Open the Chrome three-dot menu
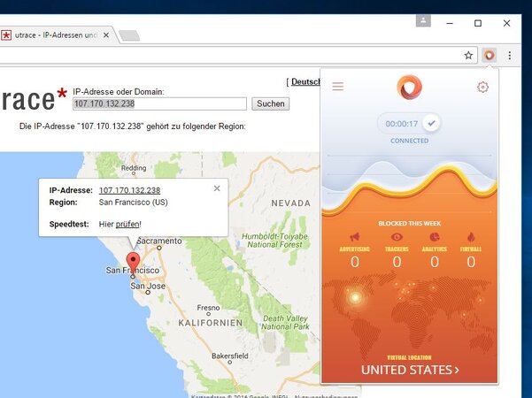Viewport: 532px width, 398px height. pos(509,55)
